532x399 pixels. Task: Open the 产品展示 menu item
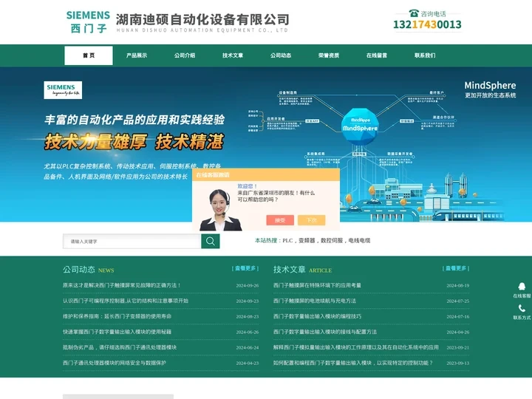click(x=137, y=55)
